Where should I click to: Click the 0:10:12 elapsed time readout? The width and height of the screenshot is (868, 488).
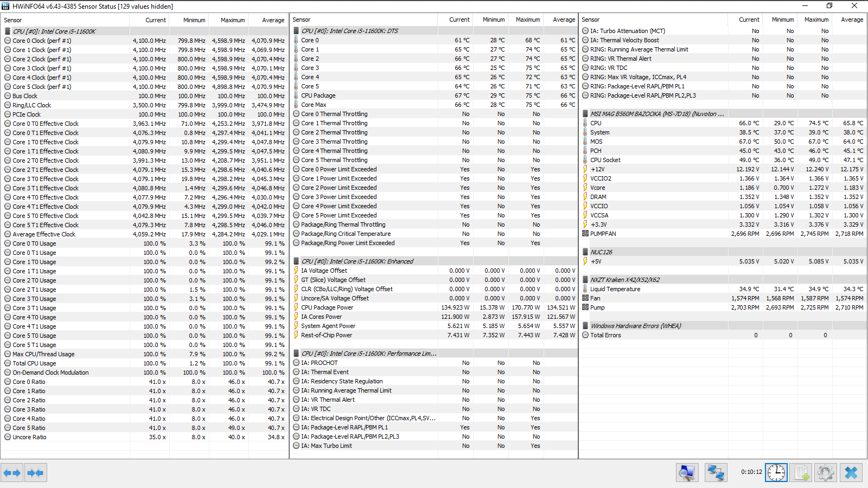click(751, 472)
